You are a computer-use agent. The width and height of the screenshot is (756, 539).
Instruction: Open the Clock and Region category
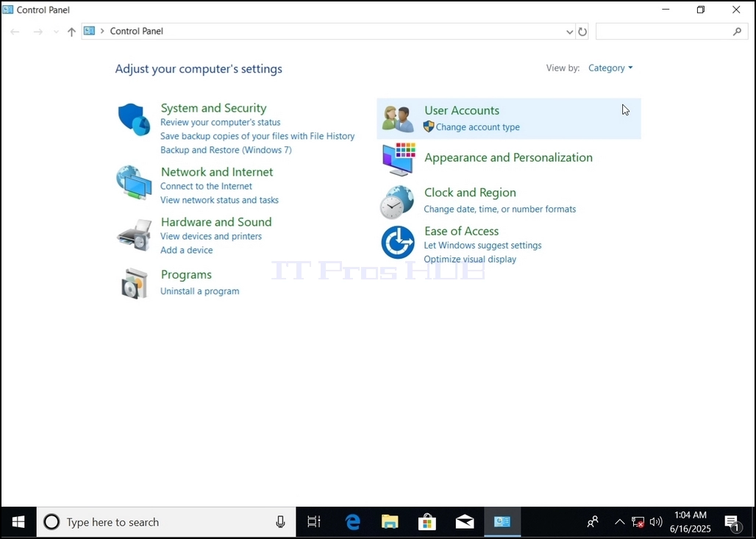click(470, 193)
